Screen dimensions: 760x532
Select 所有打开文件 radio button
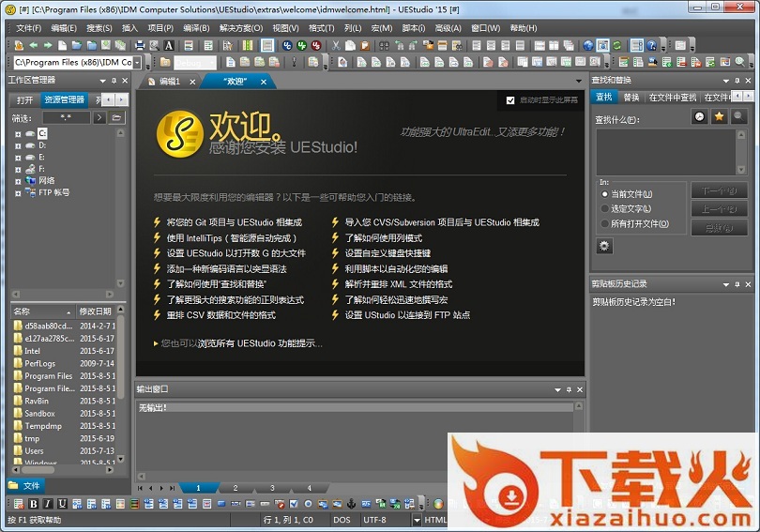tap(604, 223)
